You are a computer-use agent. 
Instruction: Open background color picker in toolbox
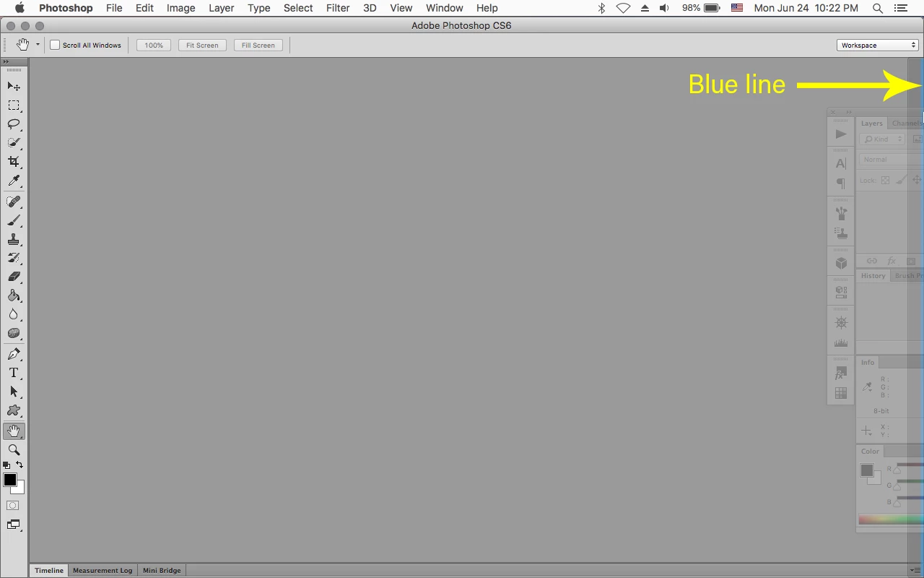20,489
